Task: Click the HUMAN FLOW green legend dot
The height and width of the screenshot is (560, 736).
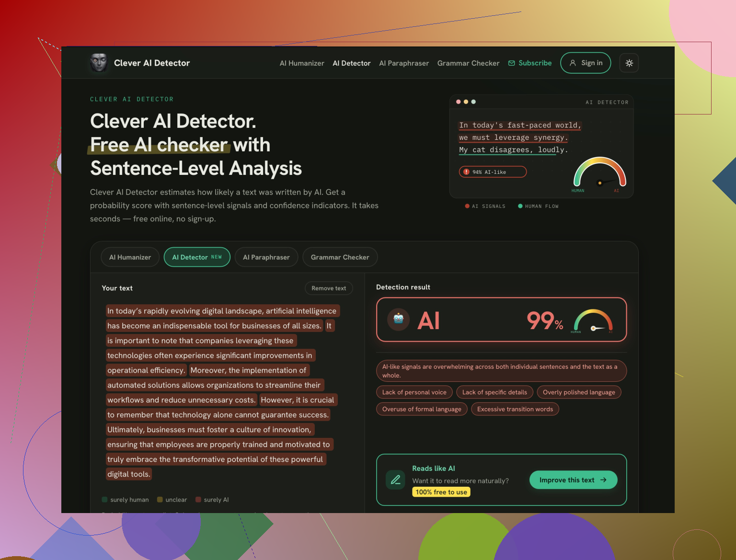Action: pyautogui.click(x=520, y=206)
